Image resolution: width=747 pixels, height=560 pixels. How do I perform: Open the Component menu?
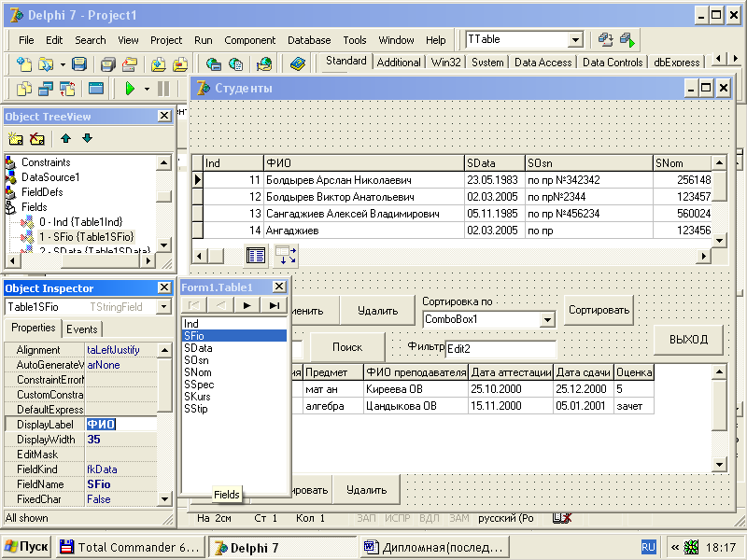[249, 40]
